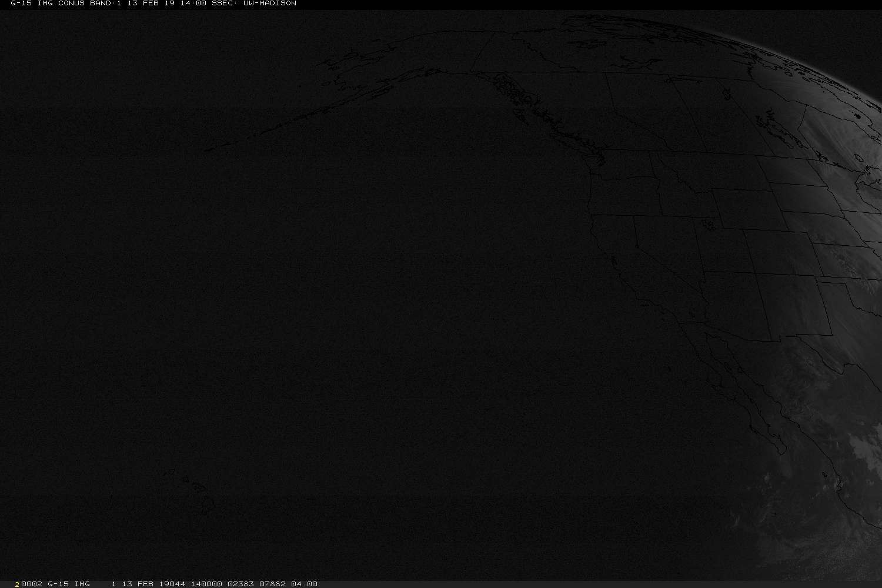
Task: Click the '140000' value in the footer
Action: 206,584
